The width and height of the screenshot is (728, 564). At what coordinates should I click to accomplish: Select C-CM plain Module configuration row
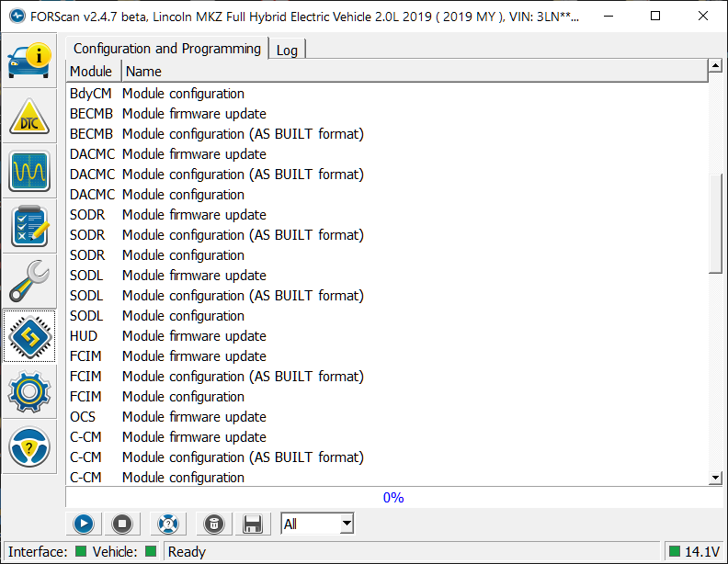387,478
